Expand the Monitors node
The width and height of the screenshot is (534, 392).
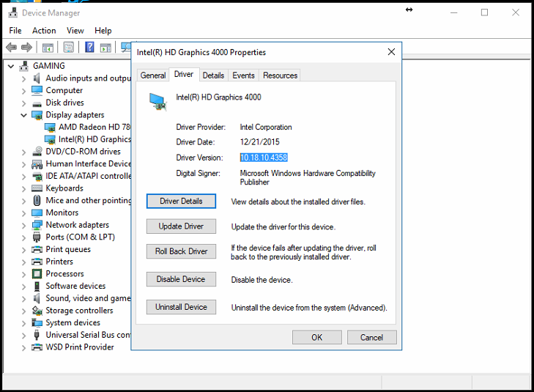[x=23, y=213]
